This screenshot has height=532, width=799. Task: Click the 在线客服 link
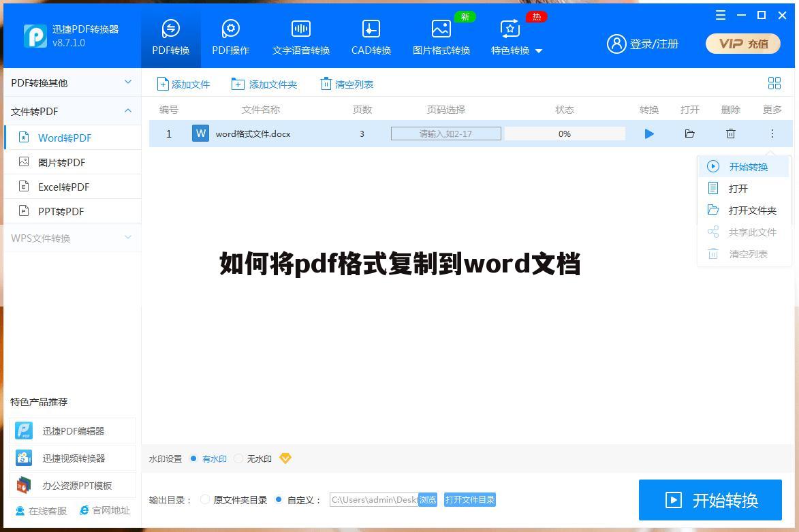(x=42, y=511)
